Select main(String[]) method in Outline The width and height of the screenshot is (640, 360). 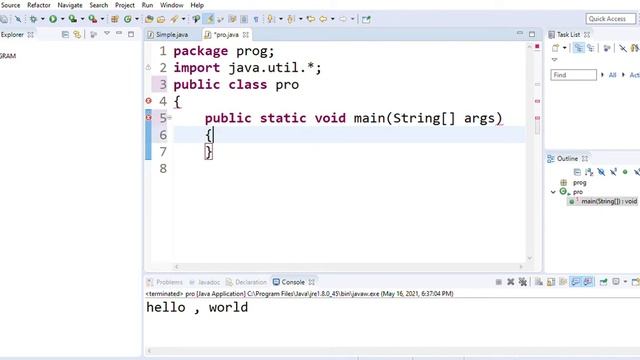(602, 201)
